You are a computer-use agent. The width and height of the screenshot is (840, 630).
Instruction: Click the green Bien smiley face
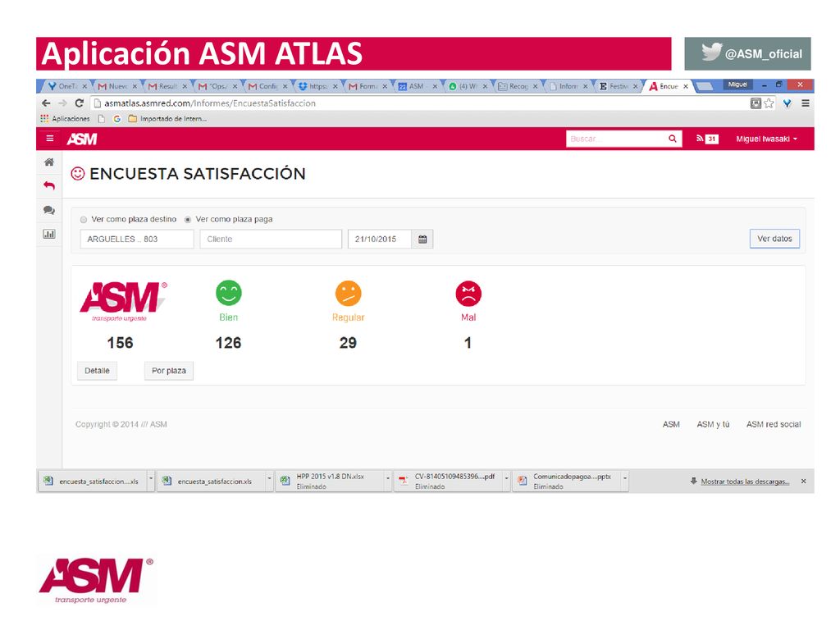229,293
